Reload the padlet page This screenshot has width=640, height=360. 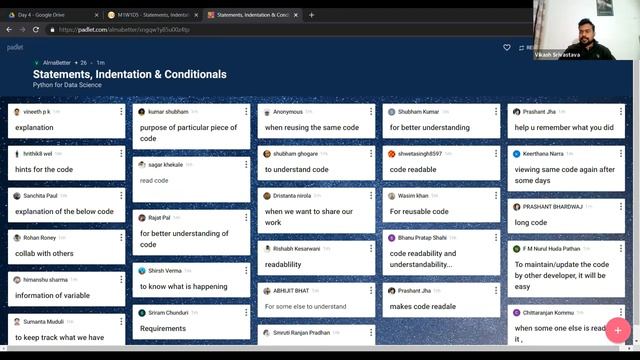[36, 29]
